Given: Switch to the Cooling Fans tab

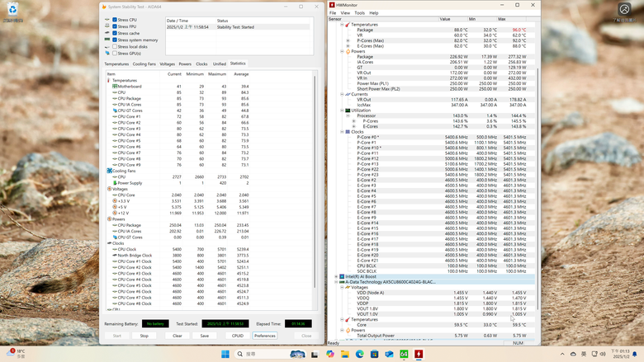Looking at the screenshot, I should point(144,64).
